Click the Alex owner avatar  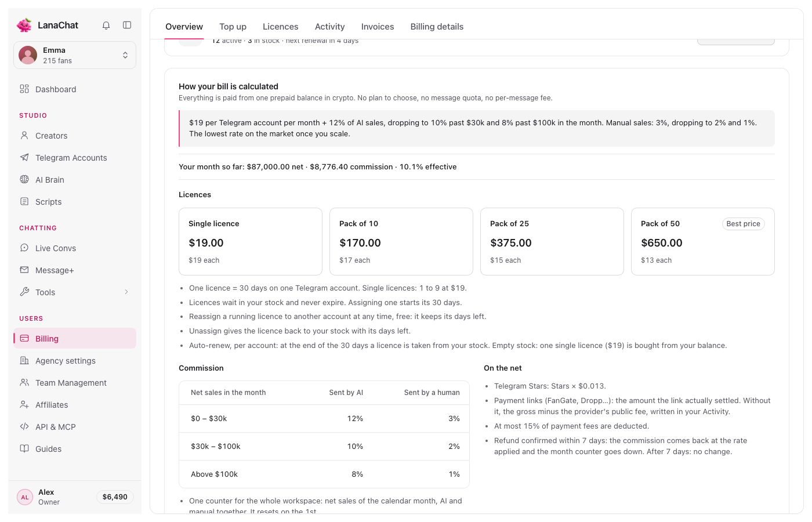pos(25,497)
